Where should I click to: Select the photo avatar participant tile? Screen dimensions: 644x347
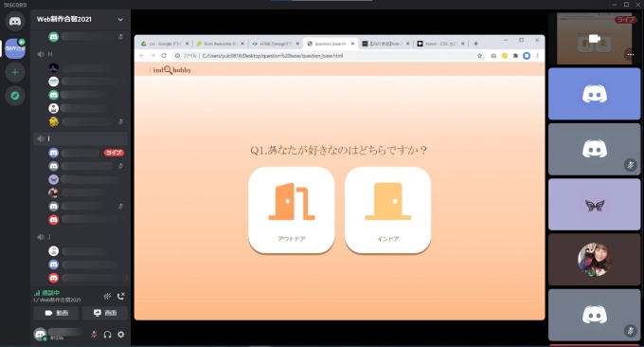pyautogui.click(x=595, y=260)
